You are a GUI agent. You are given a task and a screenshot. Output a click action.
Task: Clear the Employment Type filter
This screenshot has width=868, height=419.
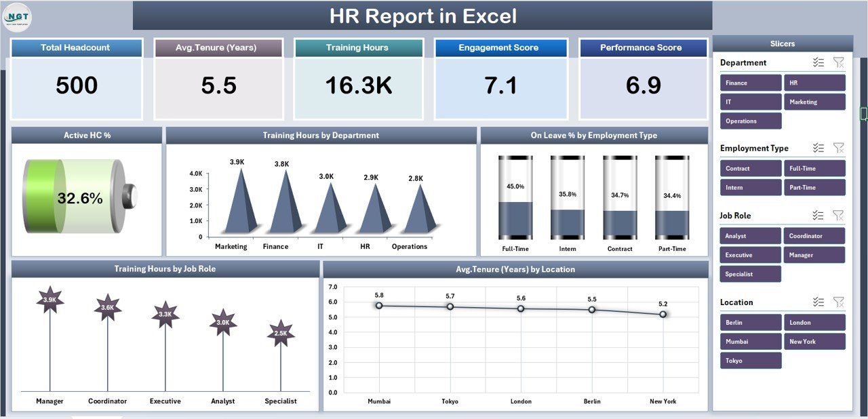click(x=839, y=148)
